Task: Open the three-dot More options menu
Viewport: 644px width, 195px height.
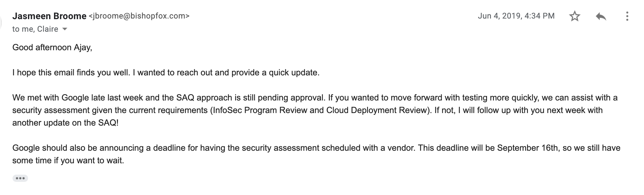Action: pyautogui.click(x=627, y=16)
